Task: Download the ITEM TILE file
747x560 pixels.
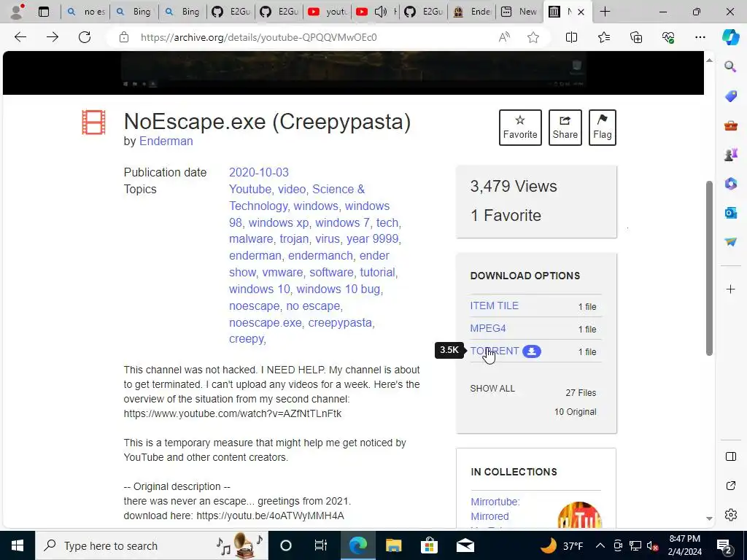Action: 494,306
